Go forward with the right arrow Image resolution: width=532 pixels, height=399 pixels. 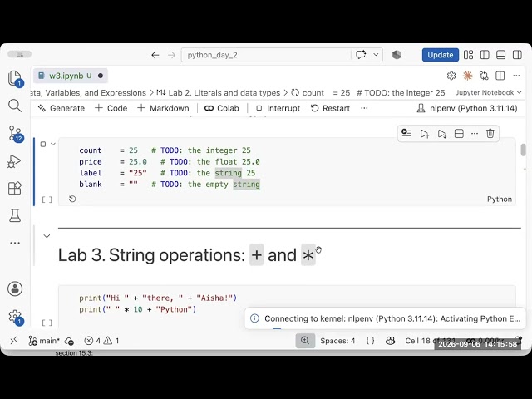[x=172, y=55]
